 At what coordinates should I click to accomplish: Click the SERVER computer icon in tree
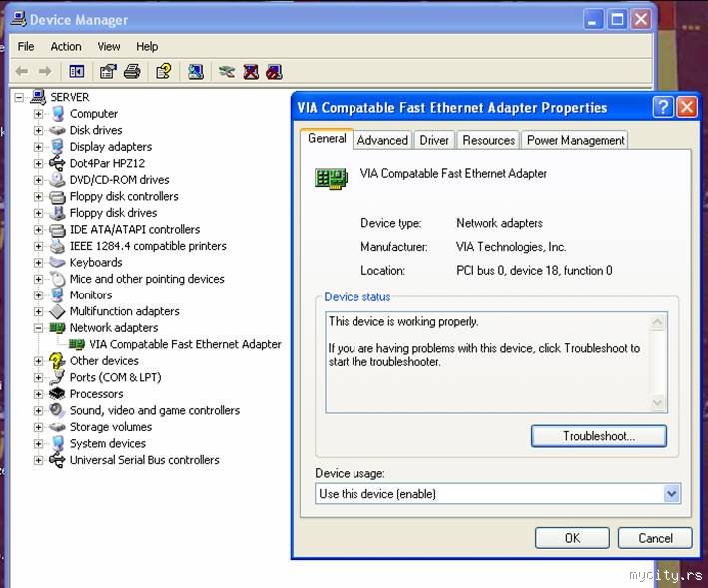tap(38, 97)
